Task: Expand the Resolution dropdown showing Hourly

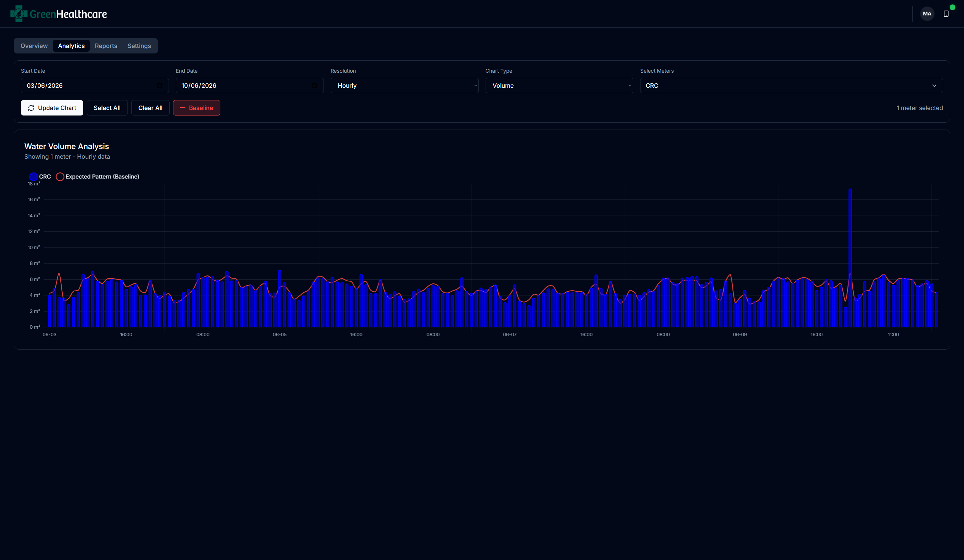Action: tap(404, 86)
